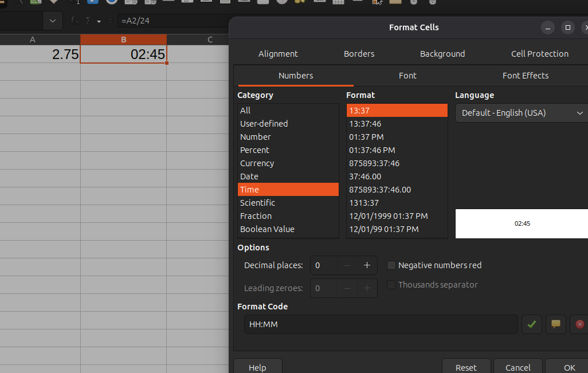The image size is (588, 373).
Task: Select the Boolean Value category
Action: click(288, 229)
